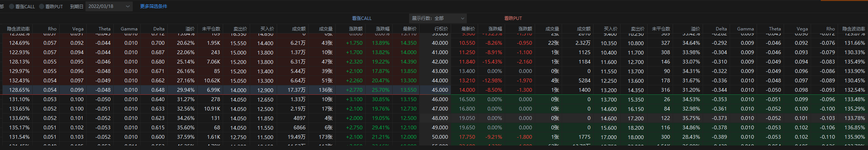Click the 更多筛选条件 link
The height and width of the screenshot is (150, 868).
154,6
